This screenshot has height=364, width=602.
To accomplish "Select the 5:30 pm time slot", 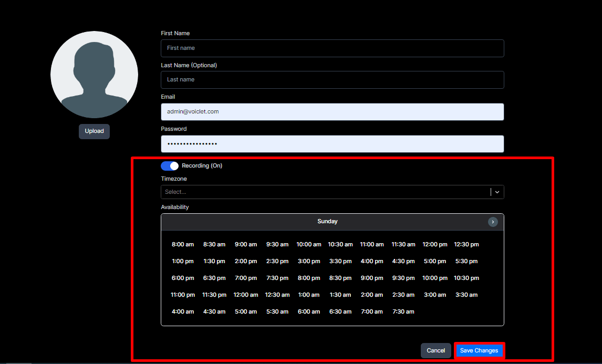I will click(x=466, y=262).
